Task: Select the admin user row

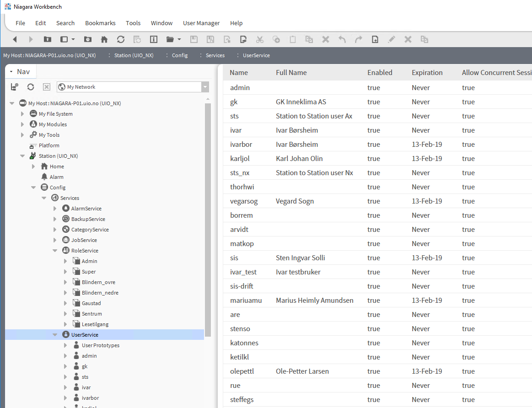Action: coord(377,87)
